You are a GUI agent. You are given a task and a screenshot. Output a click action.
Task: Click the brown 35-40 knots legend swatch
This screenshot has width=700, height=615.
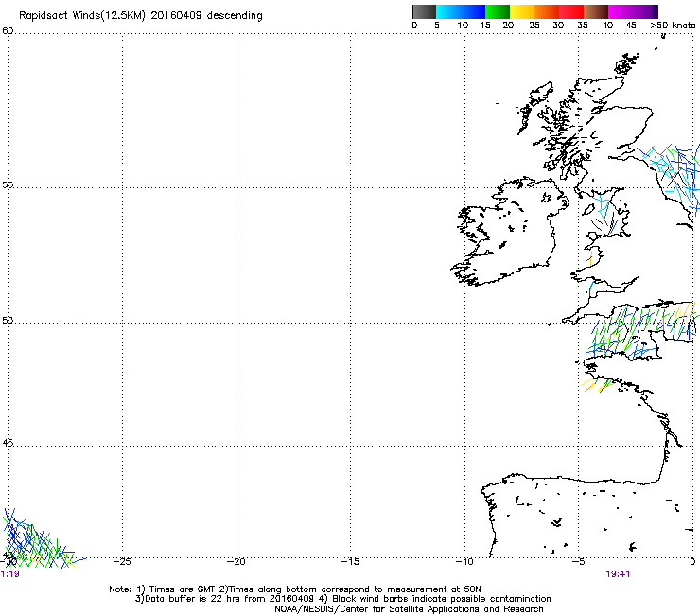(596, 12)
